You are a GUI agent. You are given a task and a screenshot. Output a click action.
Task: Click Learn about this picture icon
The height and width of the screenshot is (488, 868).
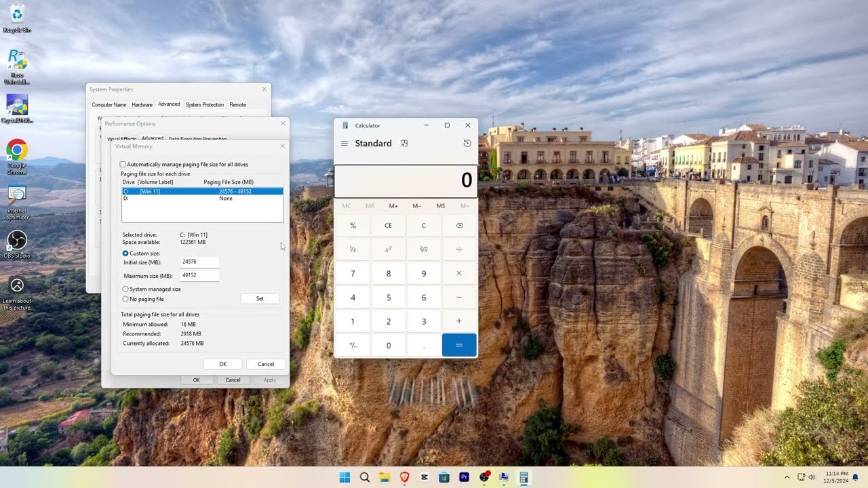(x=17, y=293)
